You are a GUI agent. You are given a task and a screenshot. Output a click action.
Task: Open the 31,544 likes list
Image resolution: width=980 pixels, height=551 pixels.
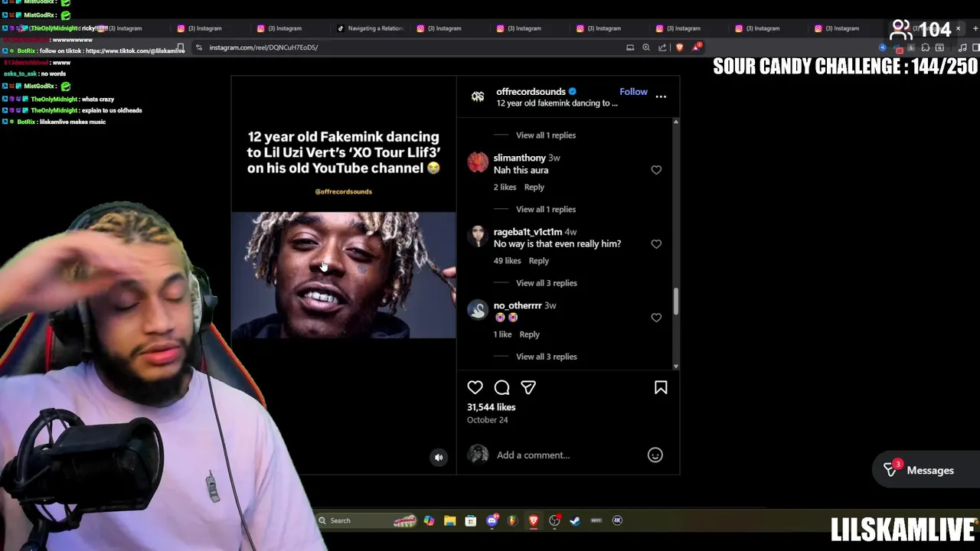point(491,407)
